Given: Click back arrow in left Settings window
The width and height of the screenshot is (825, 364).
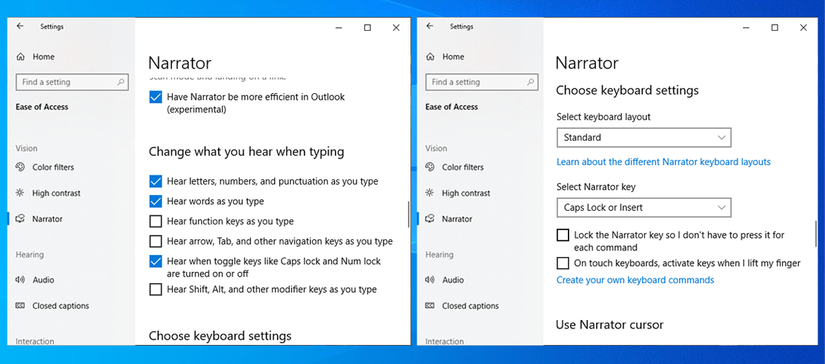Looking at the screenshot, I should pyautogui.click(x=20, y=26).
